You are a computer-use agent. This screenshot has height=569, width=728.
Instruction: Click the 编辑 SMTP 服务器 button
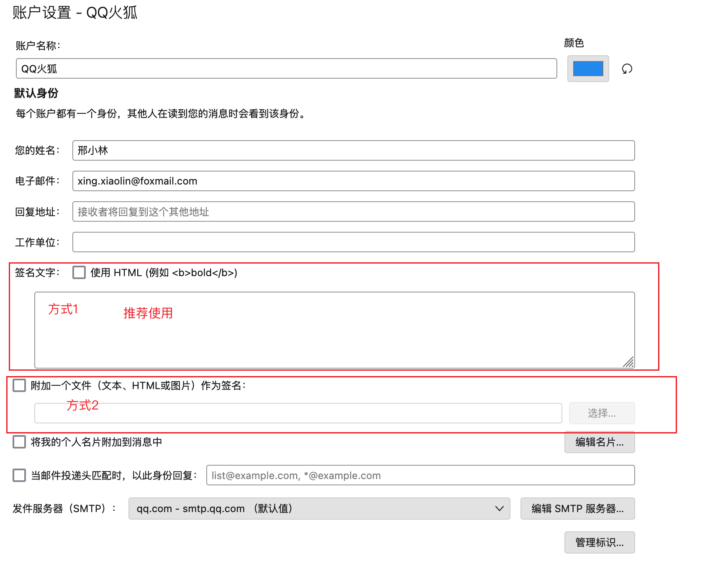click(577, 509)
